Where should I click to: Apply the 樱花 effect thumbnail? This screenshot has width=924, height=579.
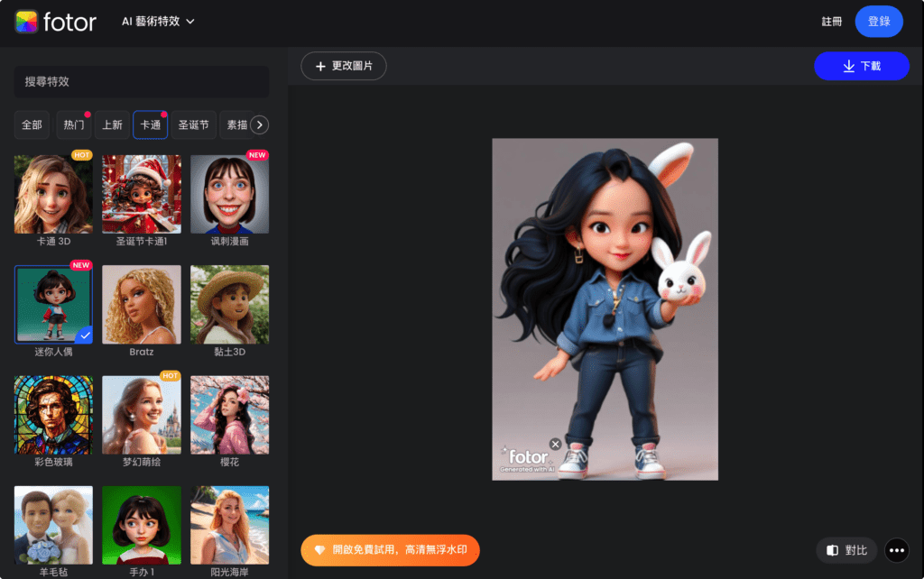point(230,415)
